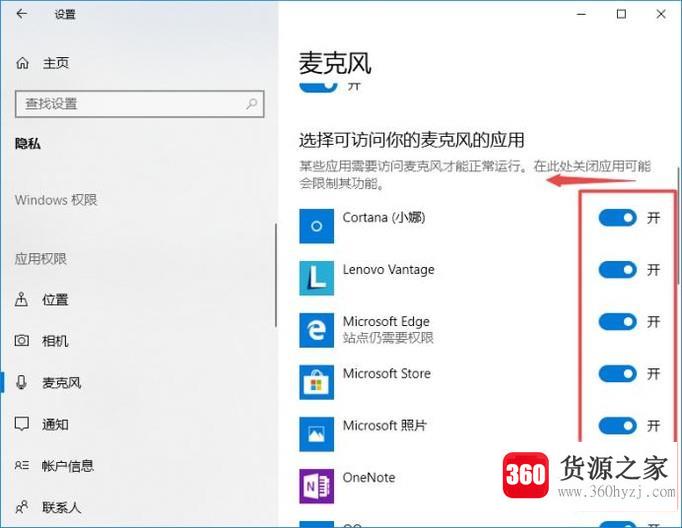
Task: Click the Lenovo Vantage app icon
Action: point(317,278)
